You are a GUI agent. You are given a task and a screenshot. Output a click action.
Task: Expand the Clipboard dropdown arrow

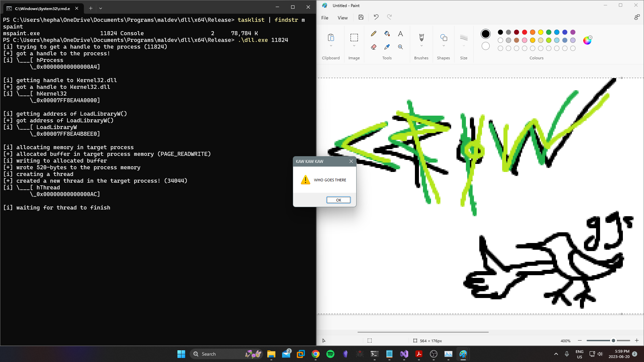331,46
